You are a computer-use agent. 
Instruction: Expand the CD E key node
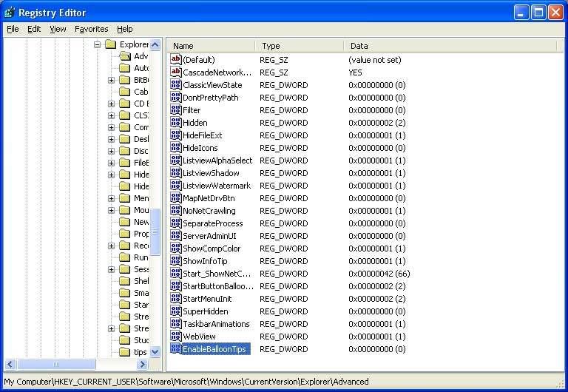point(111,104)
